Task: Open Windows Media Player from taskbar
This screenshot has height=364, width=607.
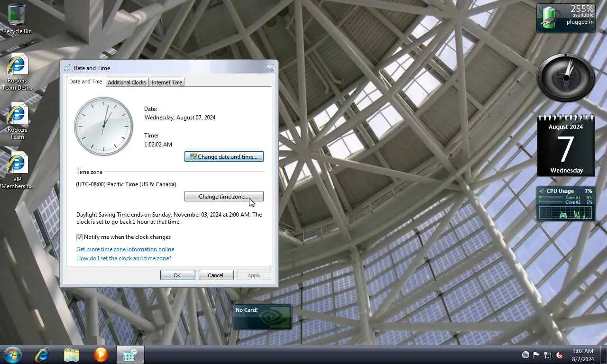Action: (101, 355)
